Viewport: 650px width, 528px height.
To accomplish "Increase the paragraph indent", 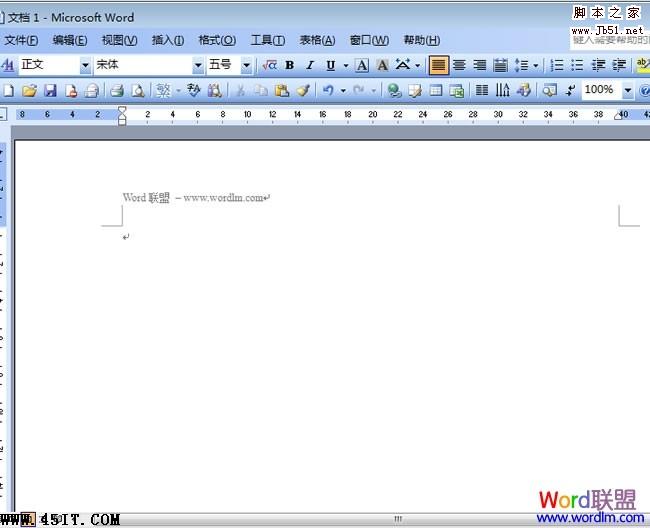I will point(619,65).
